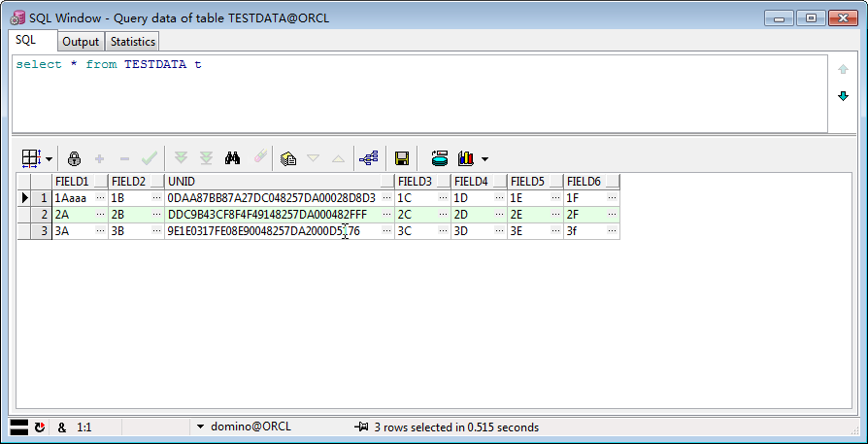Click the plus Insert Record icon
The height and width of the screenshot is (444, 868).
(x=100, y=159)
